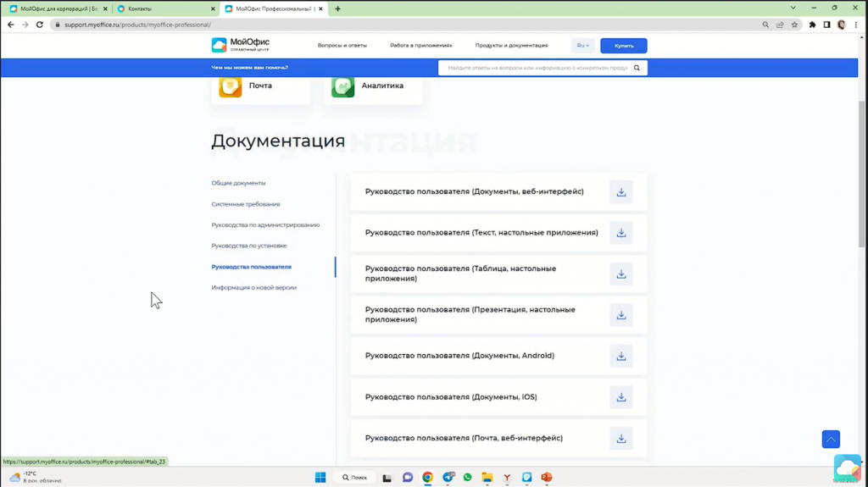868x487 pixels.
Task: Click the browser address bar URL
Action: (x=137, y=25)
